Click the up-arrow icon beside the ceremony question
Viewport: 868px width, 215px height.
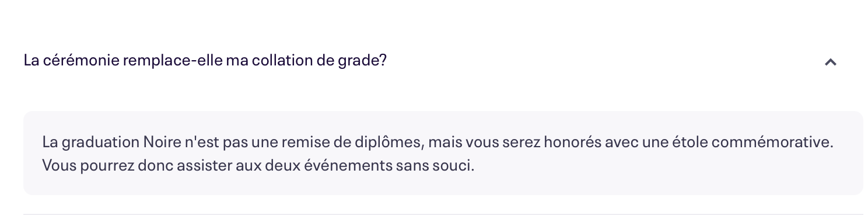(831, 61)
